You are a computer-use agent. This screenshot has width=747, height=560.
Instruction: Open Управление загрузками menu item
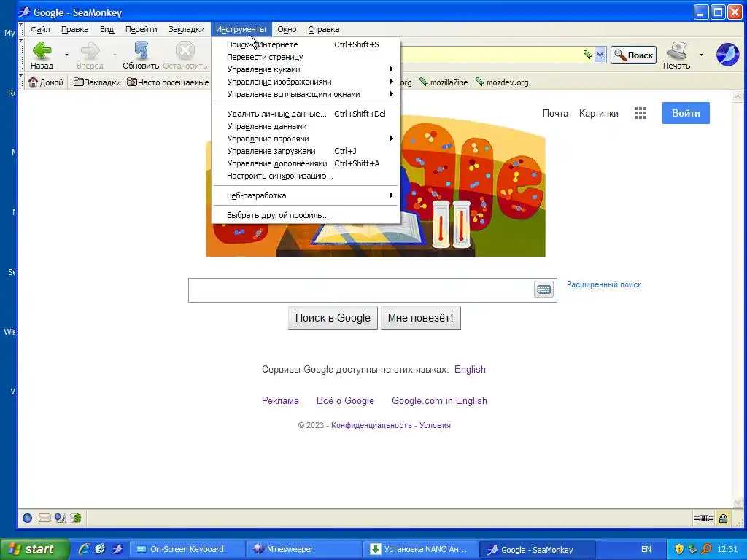pos(306,151)
